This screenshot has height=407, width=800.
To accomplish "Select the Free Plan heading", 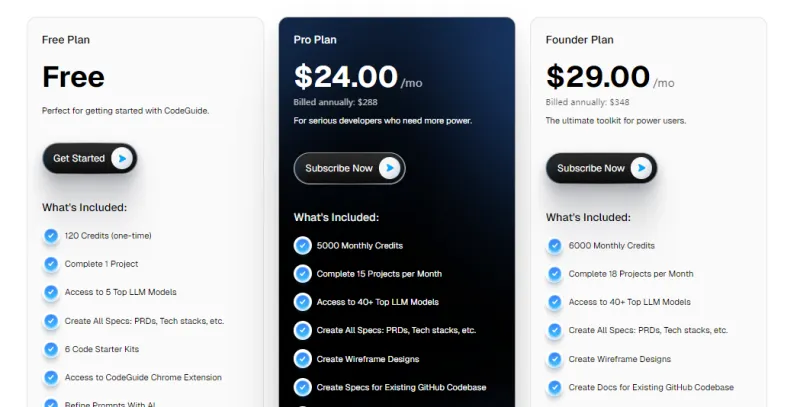I will pos(66,40).
